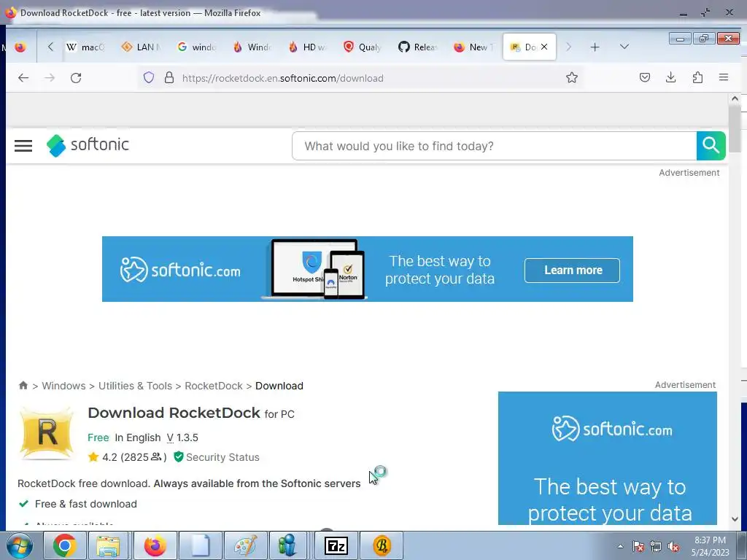Open the Pocket save icon
This screenshot has width=747, height=560.
645,77
